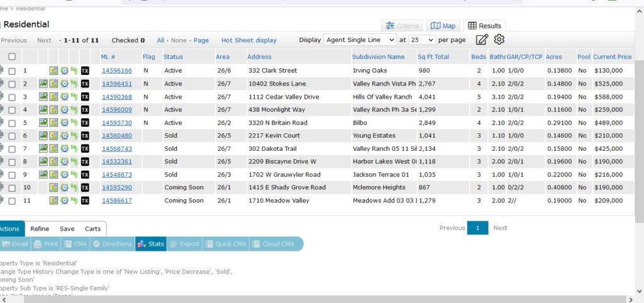Open yellow picture icon for 1702 W Grauwyler Road
This screenshot has width=644, height=303.
pos(54,175)
